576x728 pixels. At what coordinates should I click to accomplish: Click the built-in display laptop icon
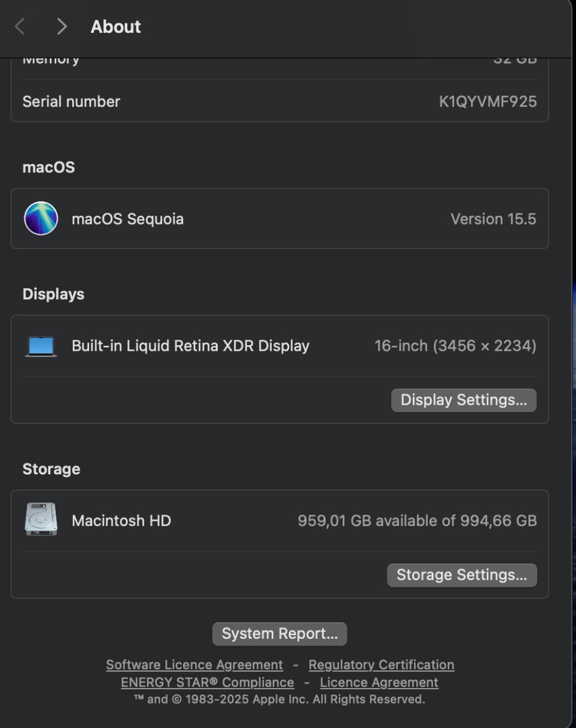pyautogui.click(x=41, y=346)
